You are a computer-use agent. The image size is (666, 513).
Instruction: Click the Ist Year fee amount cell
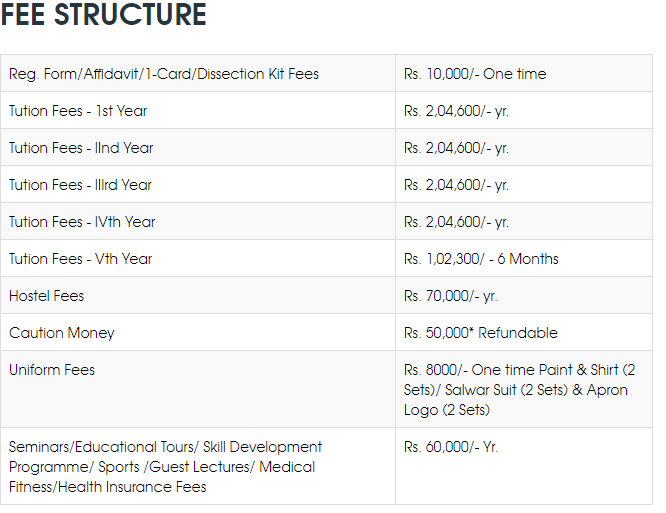(x=456, y=111)
